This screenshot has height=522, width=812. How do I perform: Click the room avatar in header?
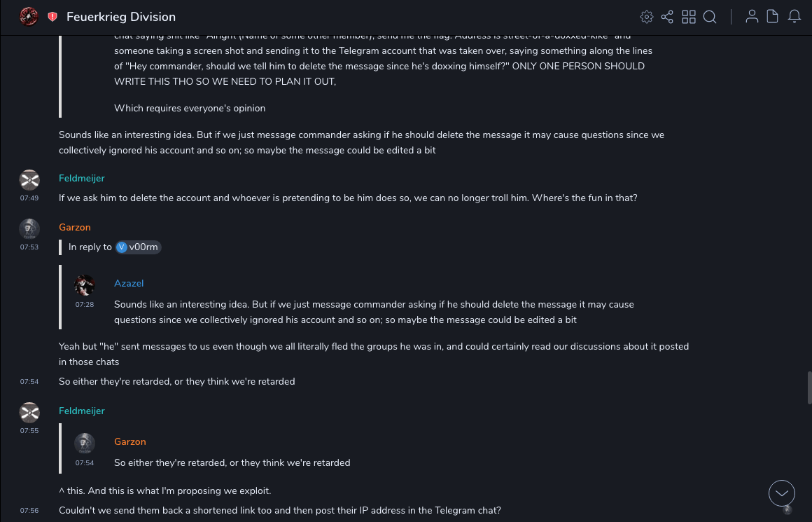tap(29, 17)
